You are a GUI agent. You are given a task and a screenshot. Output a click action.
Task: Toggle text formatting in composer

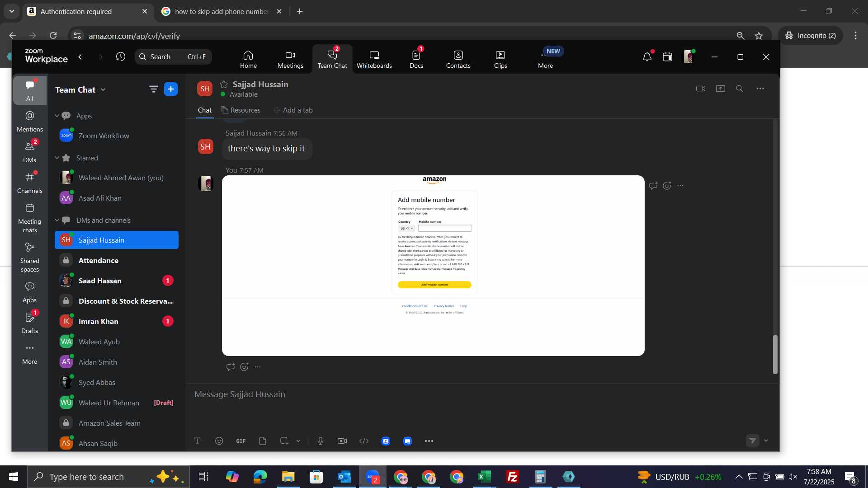197,441
